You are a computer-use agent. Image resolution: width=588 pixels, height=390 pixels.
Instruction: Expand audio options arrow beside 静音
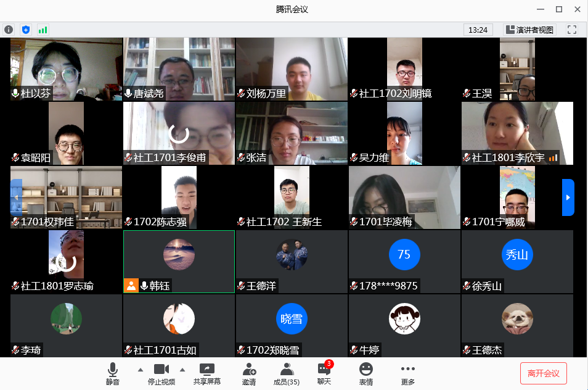point(140,370)
